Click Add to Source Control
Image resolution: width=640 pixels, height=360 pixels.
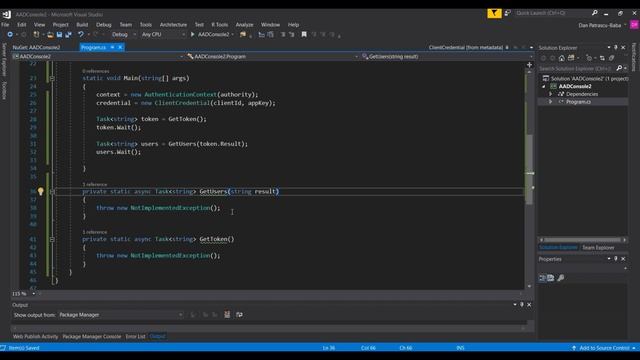coord(604,348)
